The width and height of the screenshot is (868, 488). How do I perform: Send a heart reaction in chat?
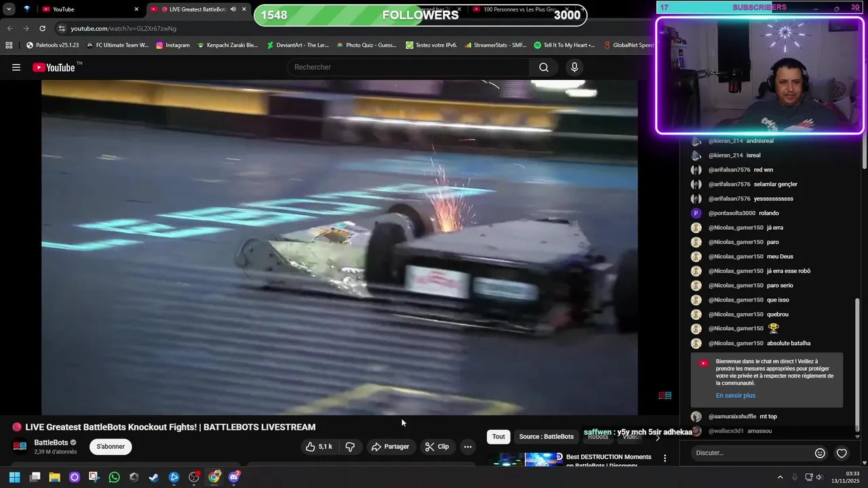pos(842,453)
